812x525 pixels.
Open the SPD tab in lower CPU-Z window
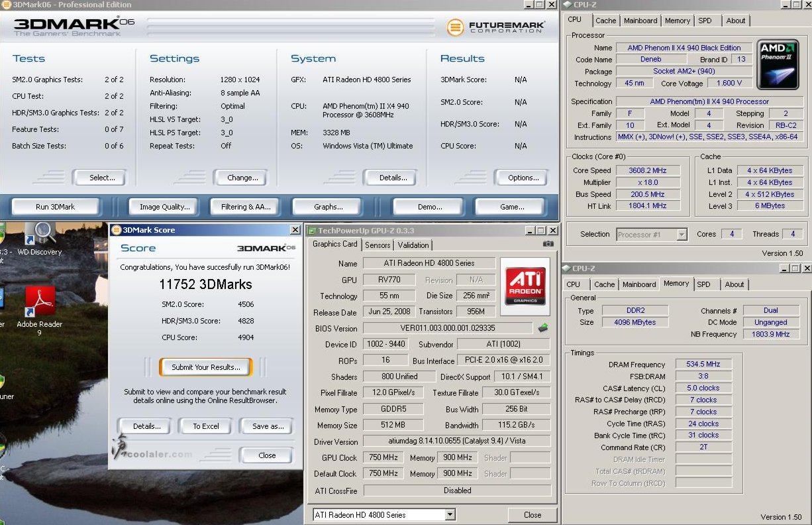click(703, 284)
